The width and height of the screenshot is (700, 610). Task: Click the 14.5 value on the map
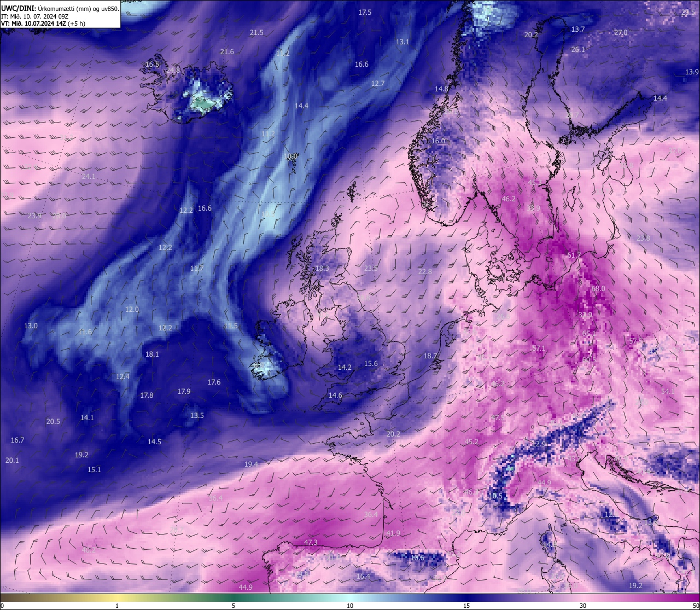tap(154, 441)
